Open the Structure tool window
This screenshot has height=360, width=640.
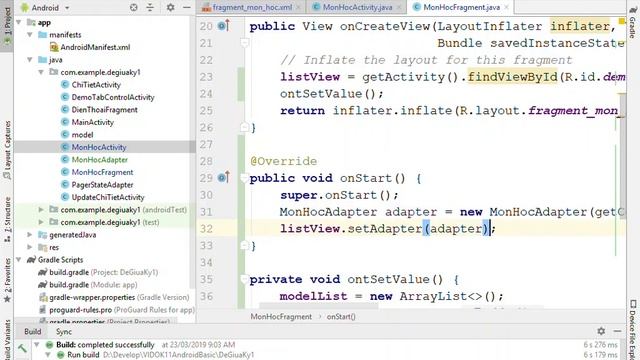[x=7, y=220]
